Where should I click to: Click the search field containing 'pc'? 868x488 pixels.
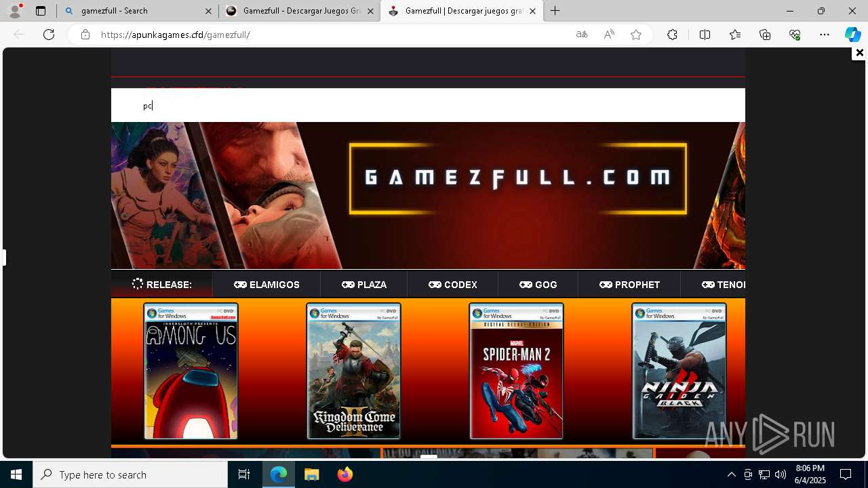coord(428,105)
